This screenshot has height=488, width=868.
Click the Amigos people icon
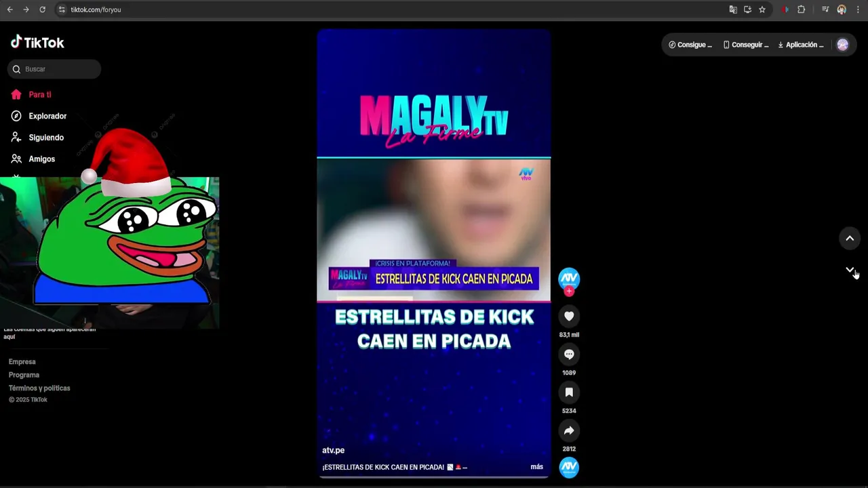coord(16,159)
